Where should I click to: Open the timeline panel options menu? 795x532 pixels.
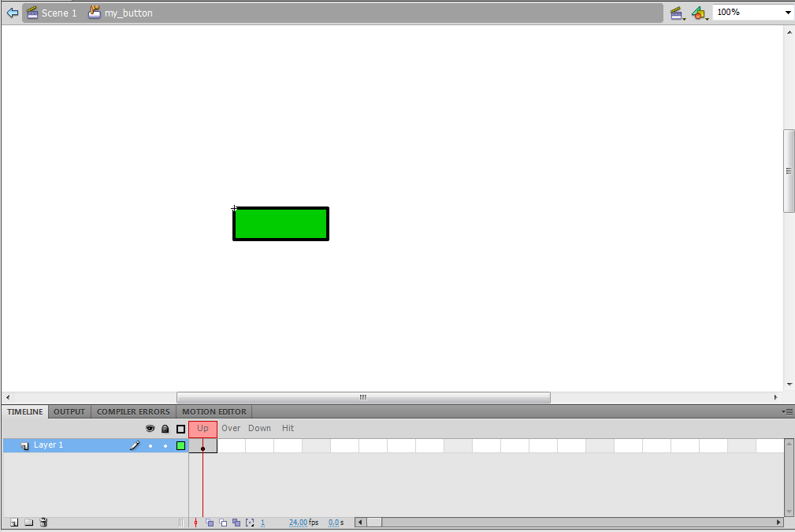tap(787, 411)
